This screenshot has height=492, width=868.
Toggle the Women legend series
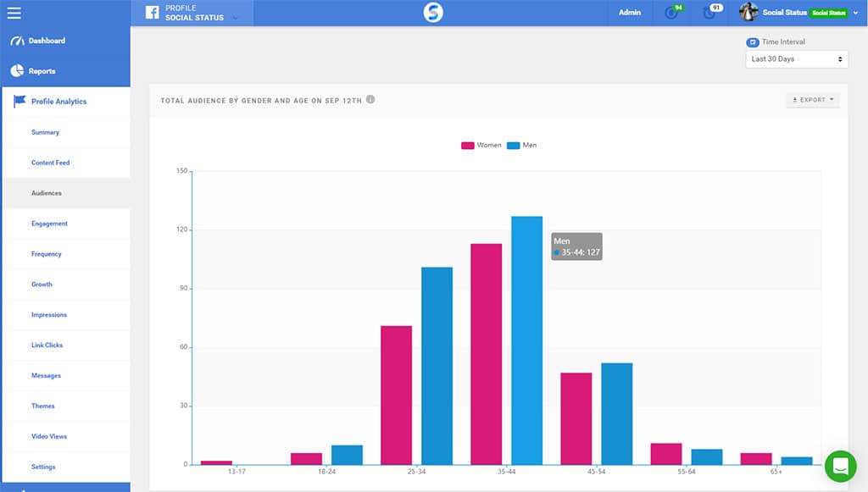481,146
